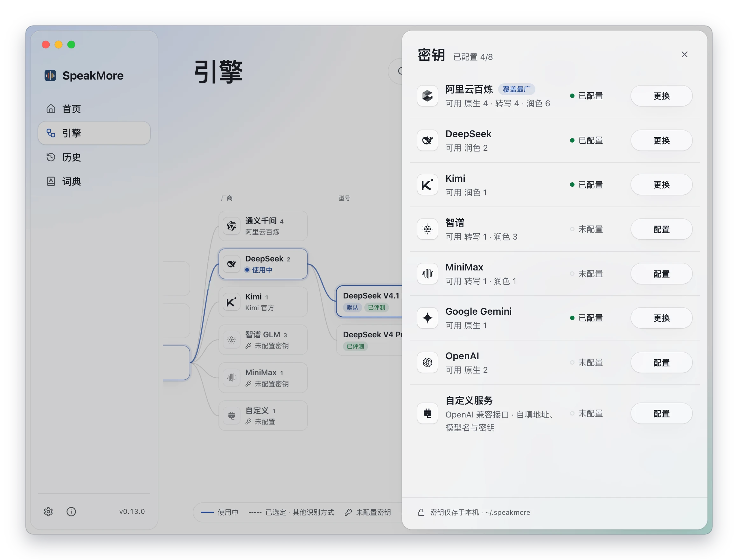Click the yellow minimize window button
738x560 pixels.
pyautogui.click(x=59, y=44)
